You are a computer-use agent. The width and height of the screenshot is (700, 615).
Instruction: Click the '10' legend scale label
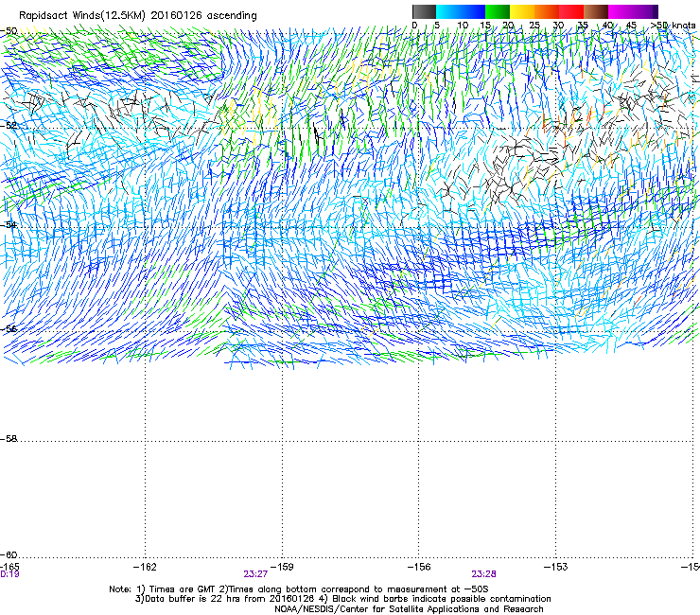(463, 26)
